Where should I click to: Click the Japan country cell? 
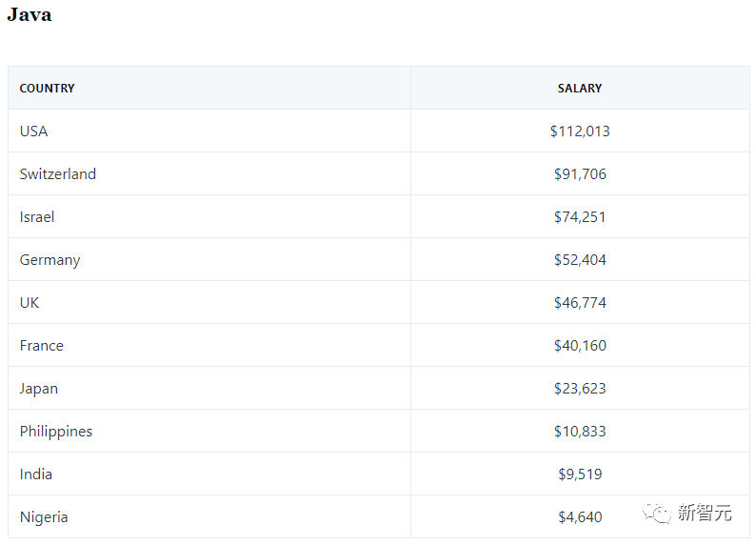pos(39,389)
